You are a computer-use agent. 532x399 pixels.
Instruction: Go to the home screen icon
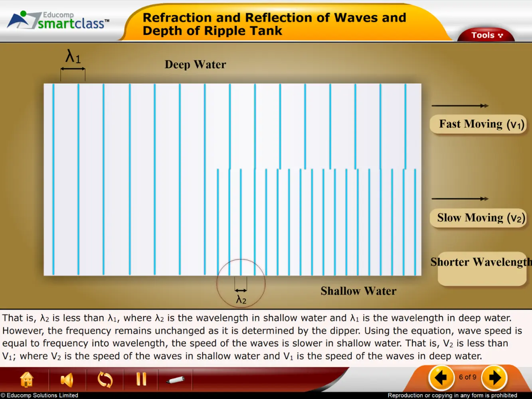(27, 379)
